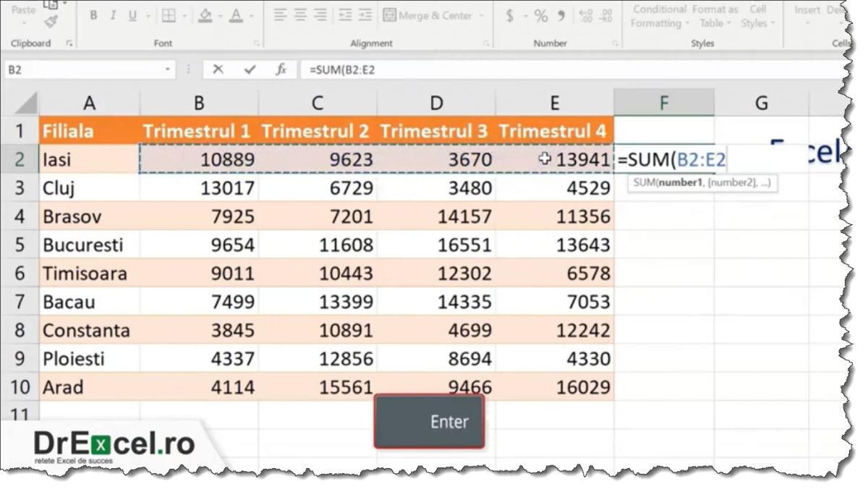The width and height of the screenshot is (868, 492).
Task: Toggle underline formatting
Action: pos(132,14)
